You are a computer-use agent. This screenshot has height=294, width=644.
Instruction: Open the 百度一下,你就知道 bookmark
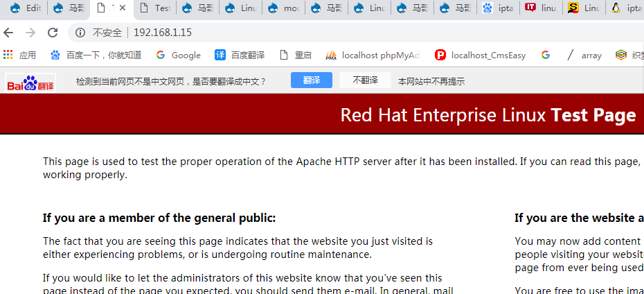click(x=96, y=55)
